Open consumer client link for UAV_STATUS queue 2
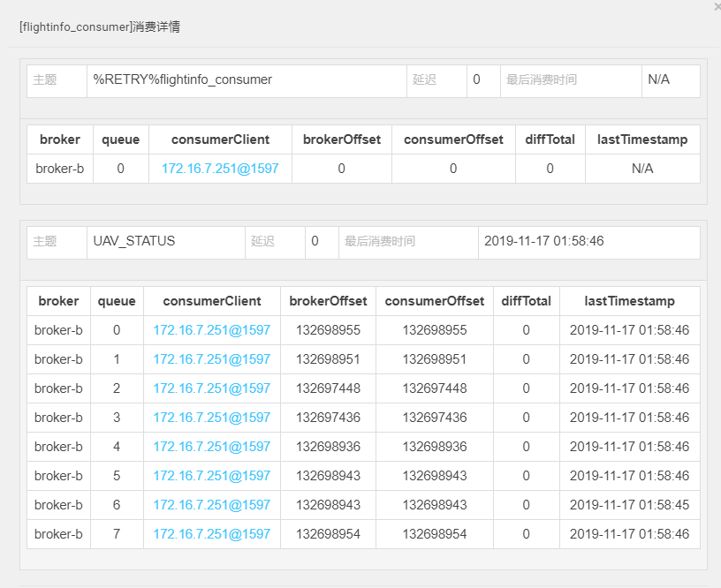This screenshot has height=588, width=721. click(x=212, y=388)
